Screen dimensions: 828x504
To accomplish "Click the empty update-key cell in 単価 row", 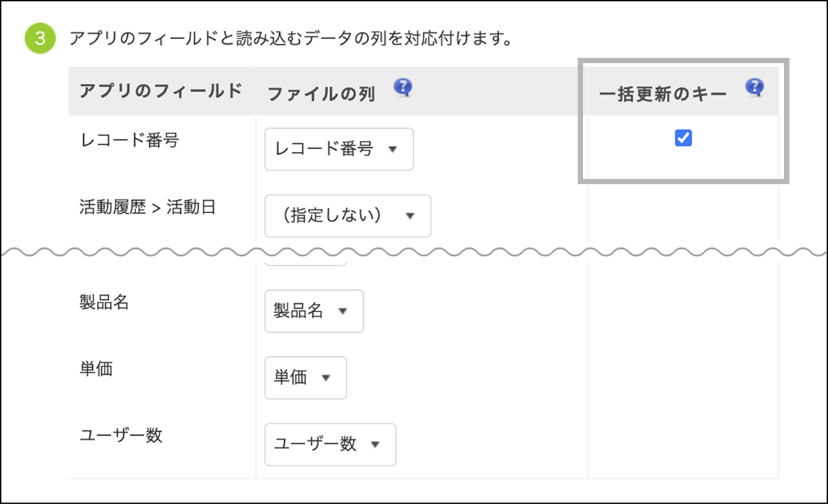I will pos(684,377).
